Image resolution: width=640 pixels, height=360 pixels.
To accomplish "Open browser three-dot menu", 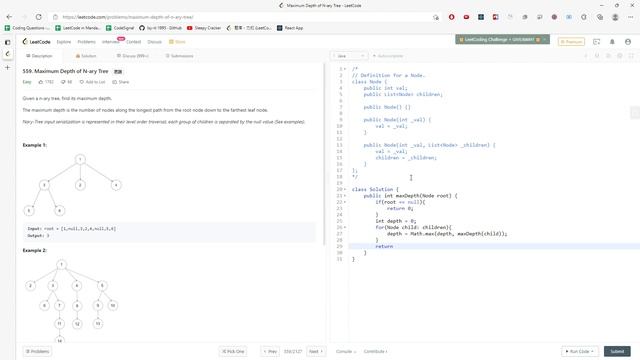I will click(631, 17).
